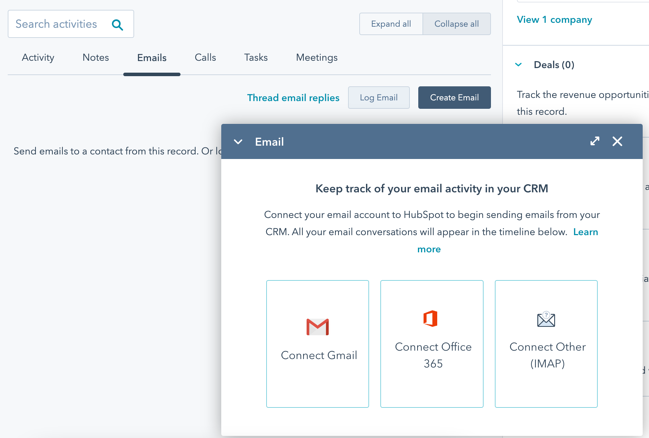Open the Thread email replies link
The image size is (649, 438).
(293, 98)
